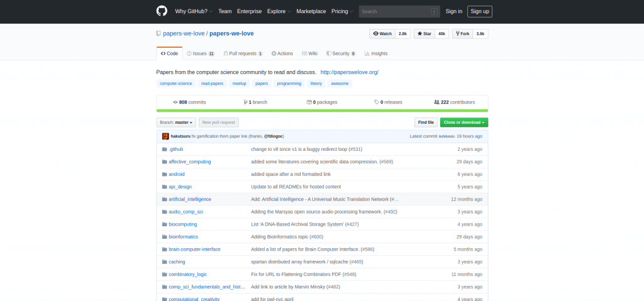
Task: Open commit message 'Adding Bioinformatics topic (#600)'
Action: [x=287, y=237]
